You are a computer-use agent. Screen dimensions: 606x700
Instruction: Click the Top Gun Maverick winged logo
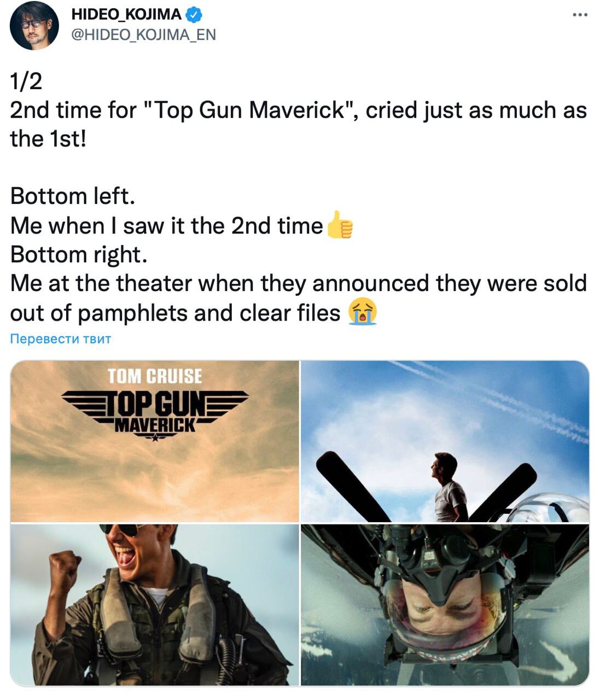tap(155, 414)
